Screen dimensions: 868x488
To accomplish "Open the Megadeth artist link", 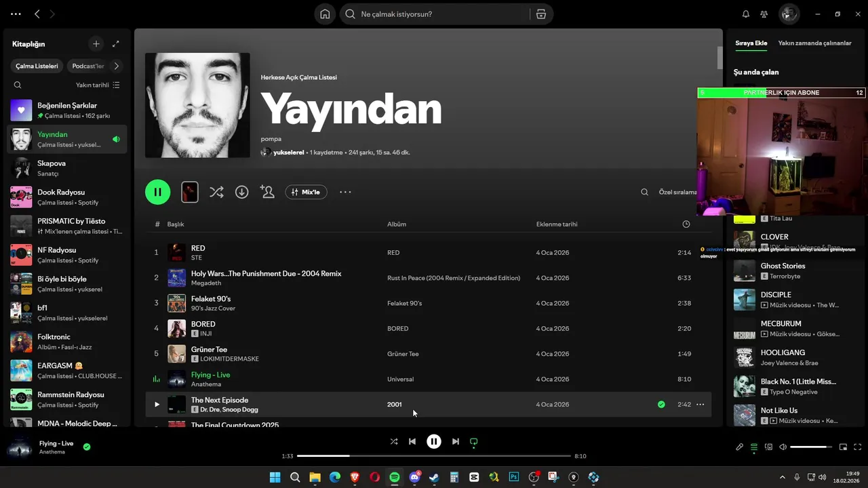I will click(206, 283).
